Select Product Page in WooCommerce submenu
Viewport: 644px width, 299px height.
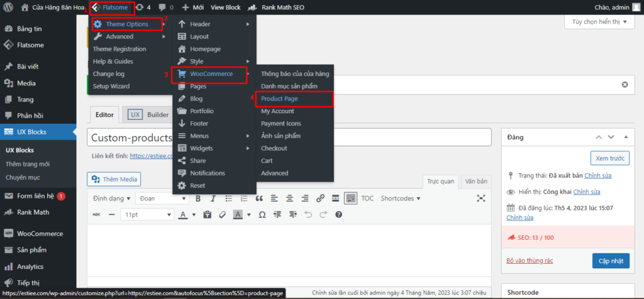point(280,99)
